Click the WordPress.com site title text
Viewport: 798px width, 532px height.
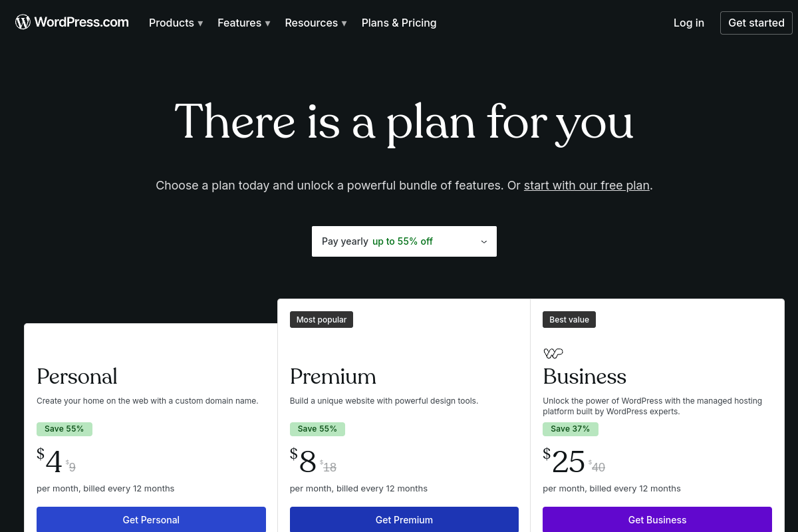(x=82, y=22)
